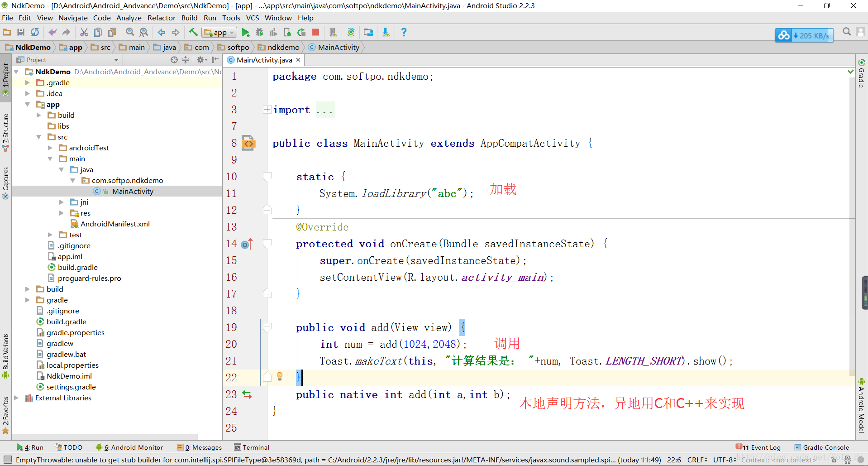Open the Event Log tool window
The height and width of the screenshot is (466, 868).
(x=758, y=447)
